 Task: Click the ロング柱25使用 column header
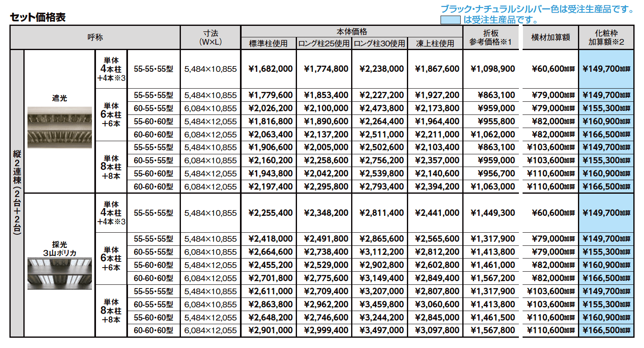click(x=324, y=43)
